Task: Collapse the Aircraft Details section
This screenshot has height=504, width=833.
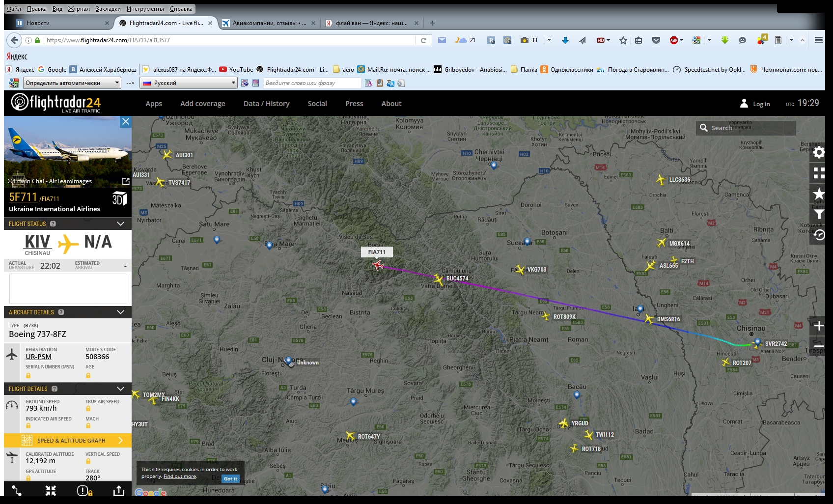Action: click(x=120, y=312)
